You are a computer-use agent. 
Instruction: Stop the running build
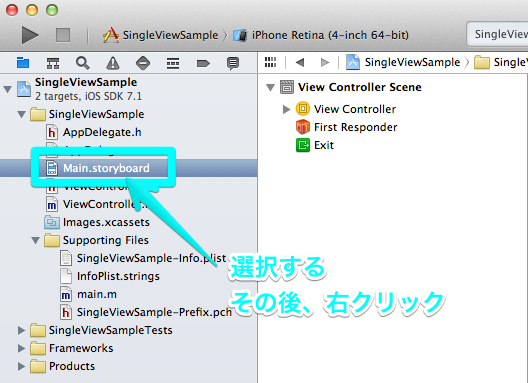63,35
